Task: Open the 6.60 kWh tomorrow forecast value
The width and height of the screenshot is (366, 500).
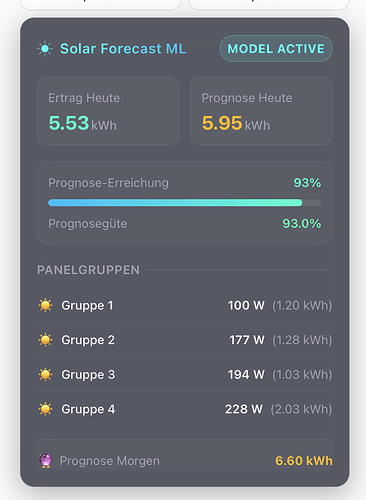Action: [304, 461]
